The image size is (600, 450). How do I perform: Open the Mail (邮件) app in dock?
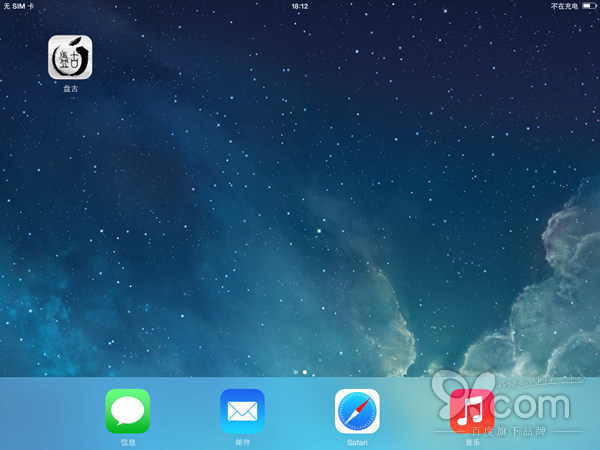point(242,411)
